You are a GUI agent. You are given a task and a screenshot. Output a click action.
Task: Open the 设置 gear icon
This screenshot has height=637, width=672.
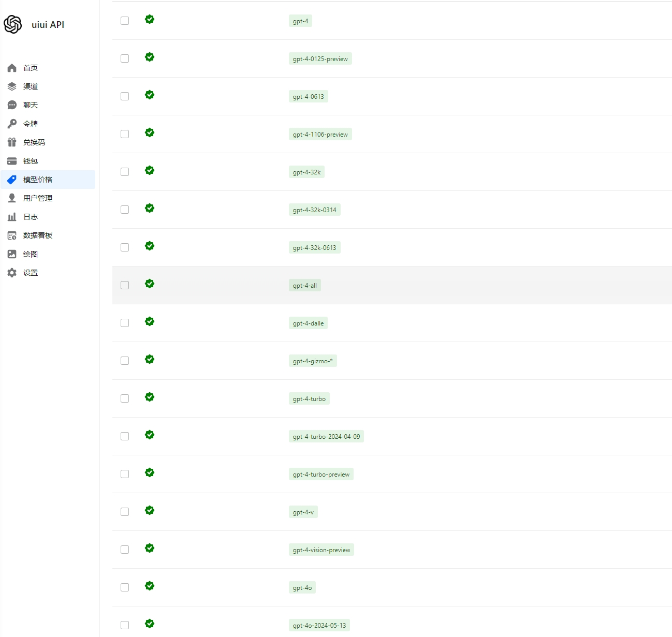point(12,273)
